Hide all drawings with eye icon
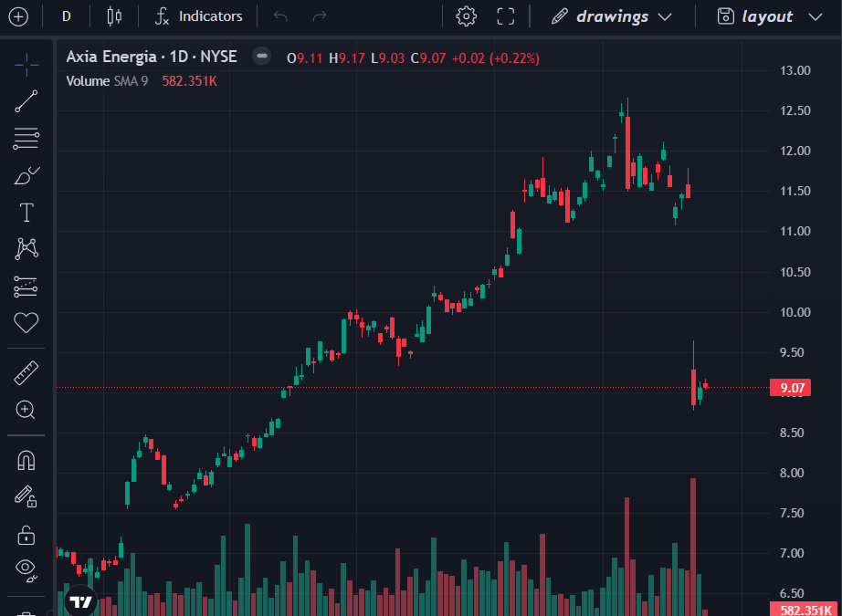 tap(26, 571)
